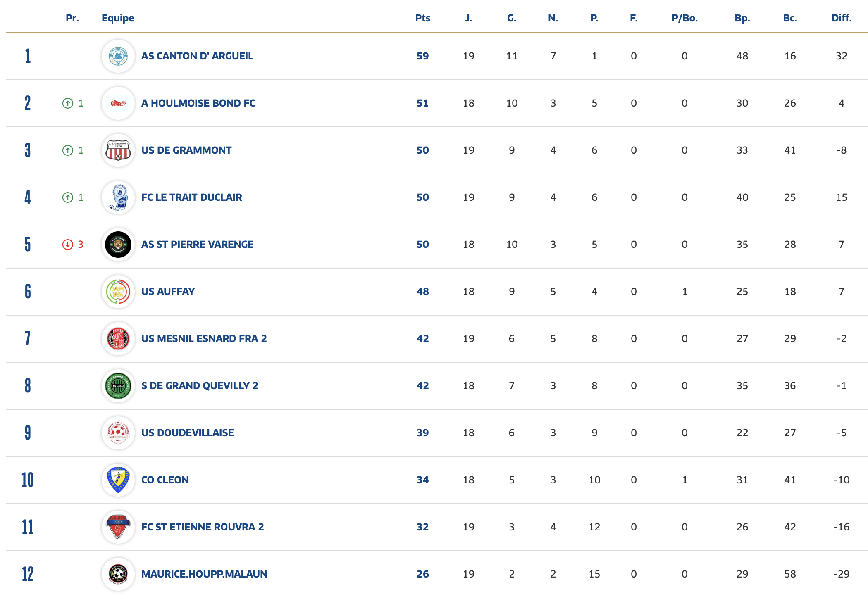
Task: Click the US Auffay club logo
Action: (118, 292)
